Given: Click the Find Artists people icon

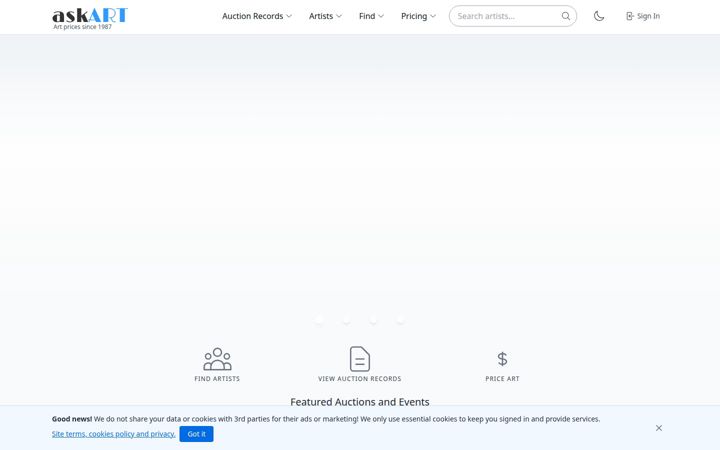Looking at the screenshot, I should tap(217, 359).
